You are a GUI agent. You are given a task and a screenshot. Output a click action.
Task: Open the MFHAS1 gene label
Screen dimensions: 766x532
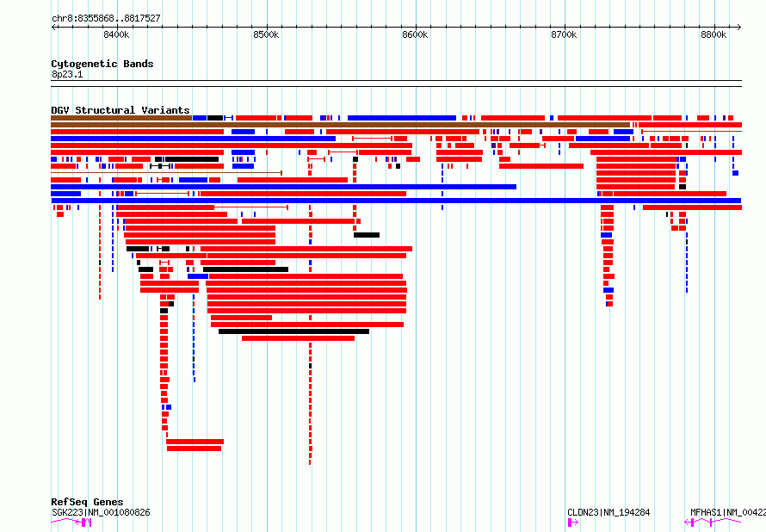point(728,512)
